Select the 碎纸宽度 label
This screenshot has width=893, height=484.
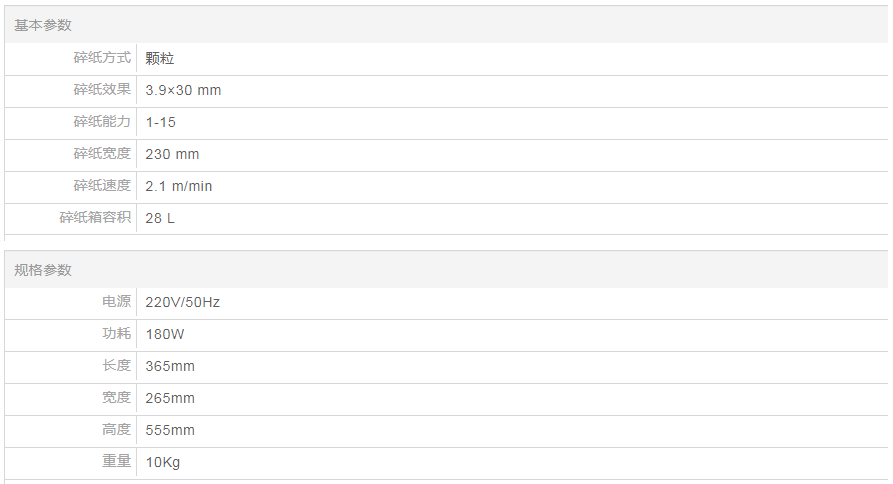102,154
